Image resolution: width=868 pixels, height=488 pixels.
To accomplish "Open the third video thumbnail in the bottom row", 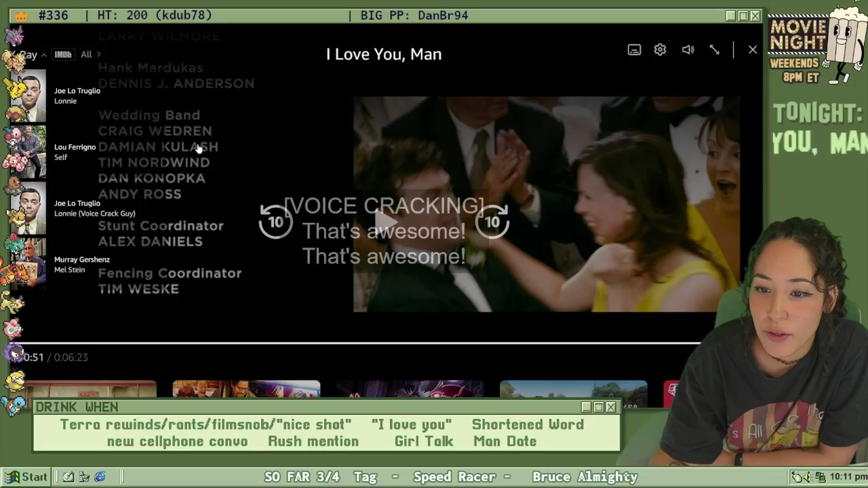I will (410, 389).
